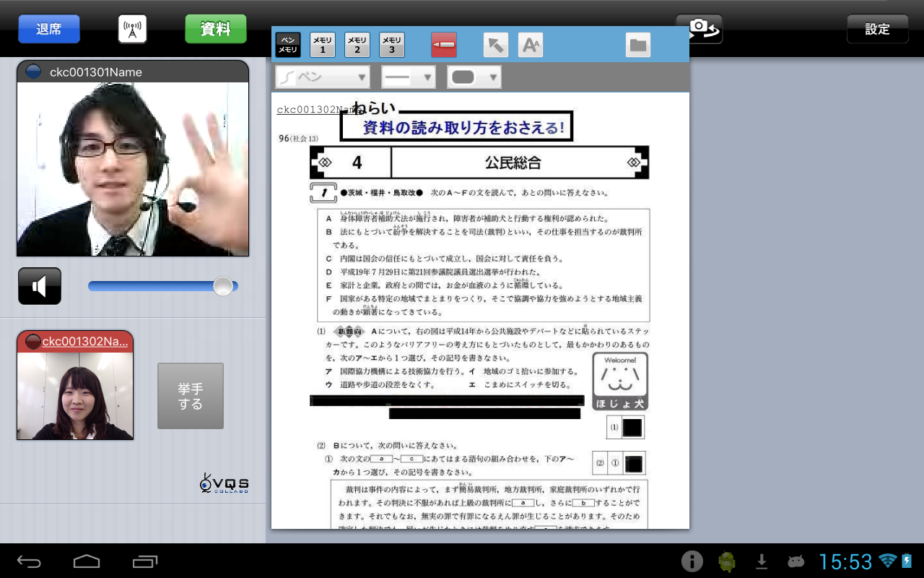
Task: Tap the green 資料 materials button
Action: pyautogui.click(x=216, y=29)
